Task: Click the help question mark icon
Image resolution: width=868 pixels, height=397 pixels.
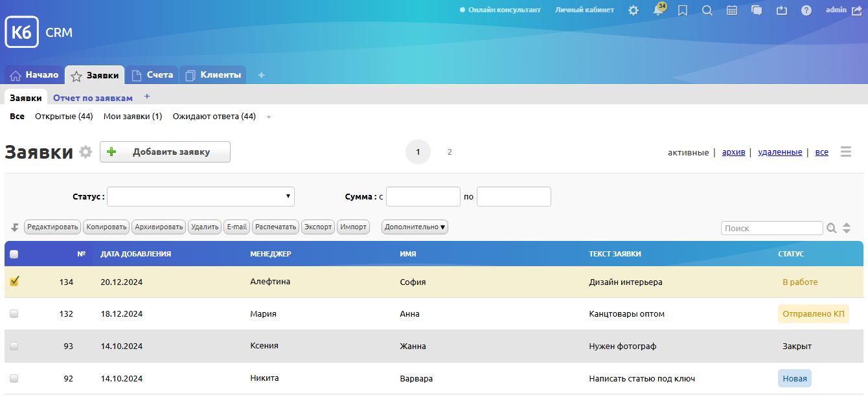Action: coord(806,10)
